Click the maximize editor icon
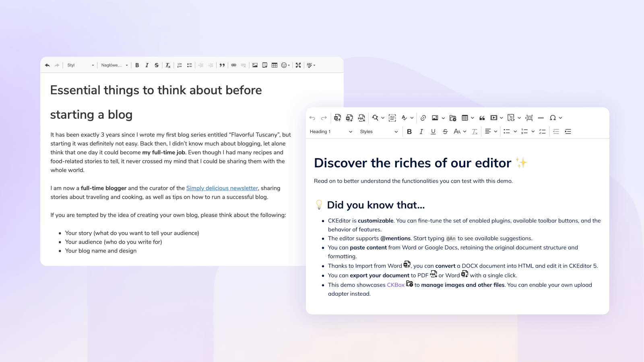Viewport: 644px width, 362px height. pos(298,65)
